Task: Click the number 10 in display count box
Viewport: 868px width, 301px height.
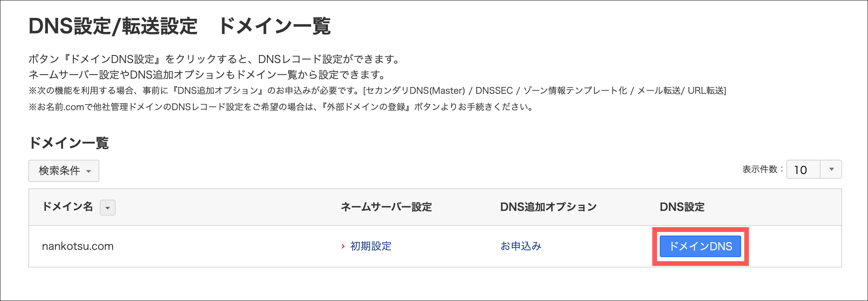Action: (x=800, y=170)
